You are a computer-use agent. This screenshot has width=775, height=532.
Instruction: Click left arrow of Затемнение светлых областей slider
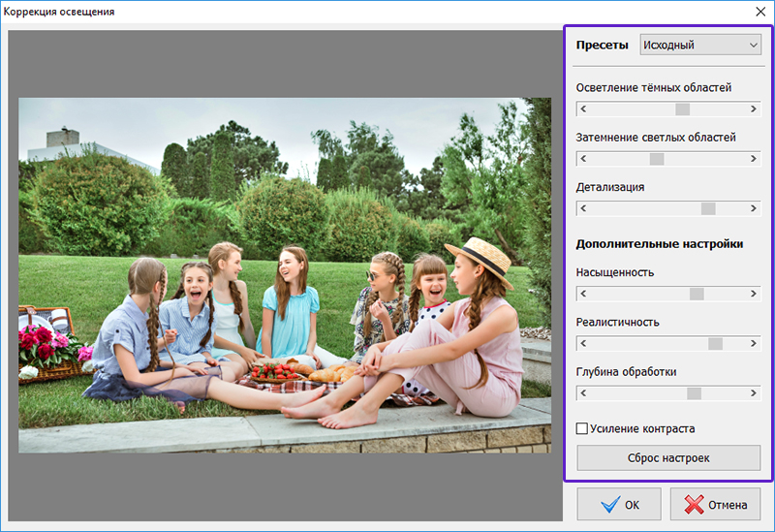pyautogui.click(x=583, y=159)
